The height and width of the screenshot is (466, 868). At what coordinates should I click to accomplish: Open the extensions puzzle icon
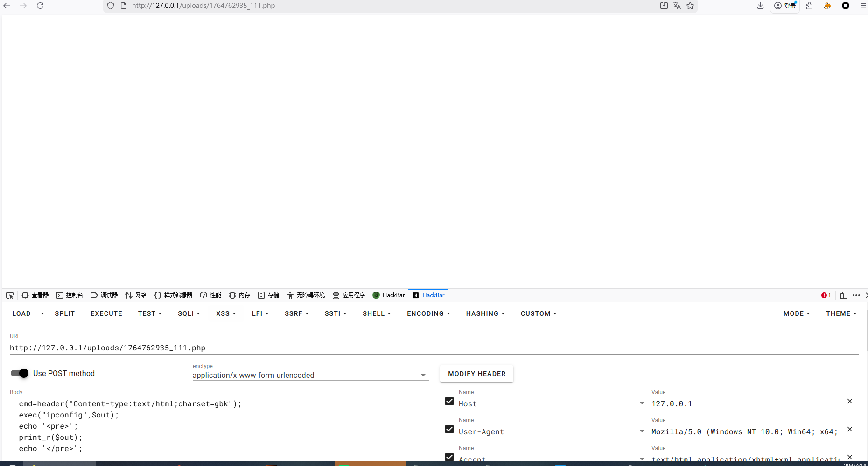pyautogui.click(x=809, y=6)
